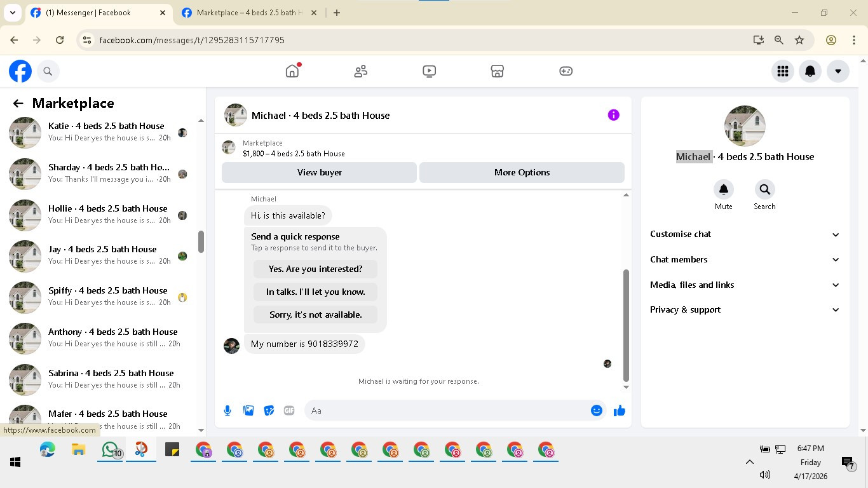This screenshot has height=488, width=868.
Task: Open the Friends icon in top navigation
Action: click(361, 71)
